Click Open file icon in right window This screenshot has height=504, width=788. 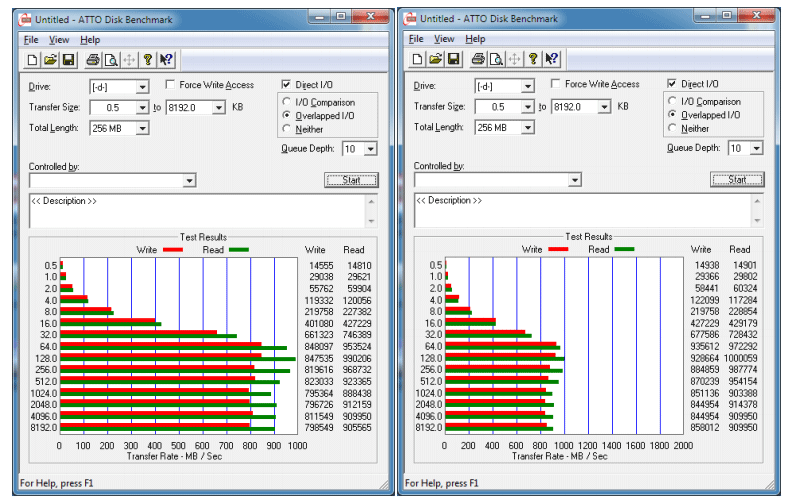pos(435,59)
